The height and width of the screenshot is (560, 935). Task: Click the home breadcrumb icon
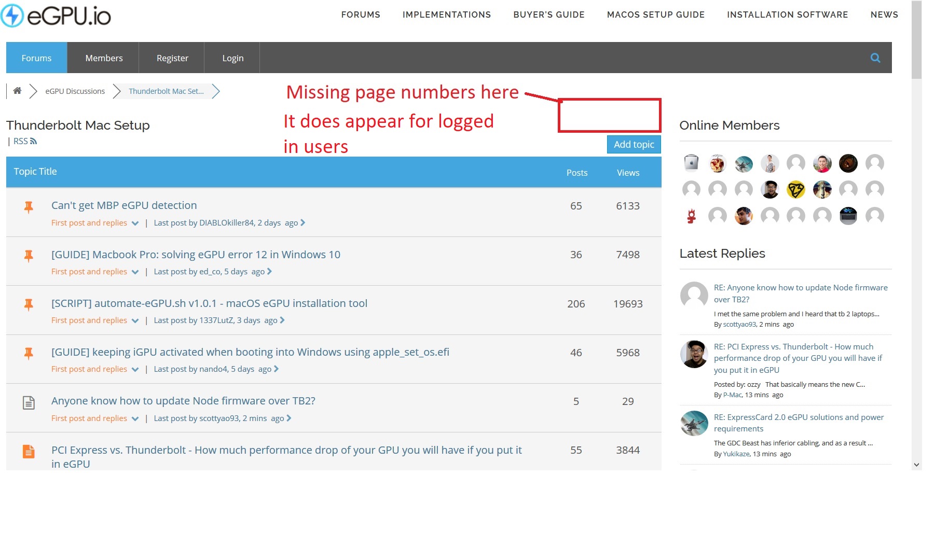(17, 91)
